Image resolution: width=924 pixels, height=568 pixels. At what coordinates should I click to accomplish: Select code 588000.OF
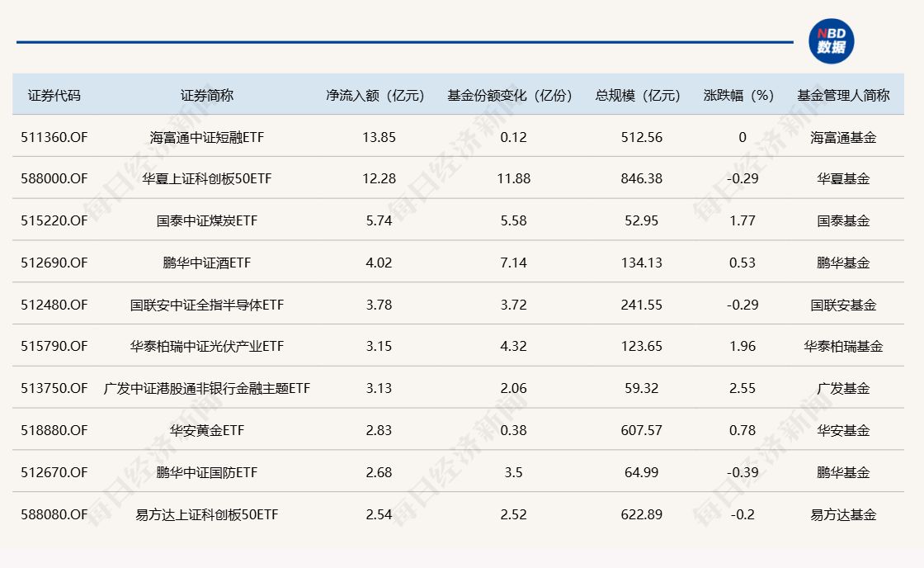click(x=54, y=178)
